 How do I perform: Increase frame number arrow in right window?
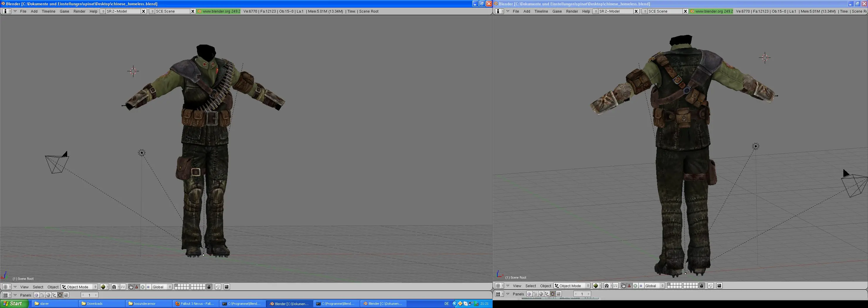point(589,294)
